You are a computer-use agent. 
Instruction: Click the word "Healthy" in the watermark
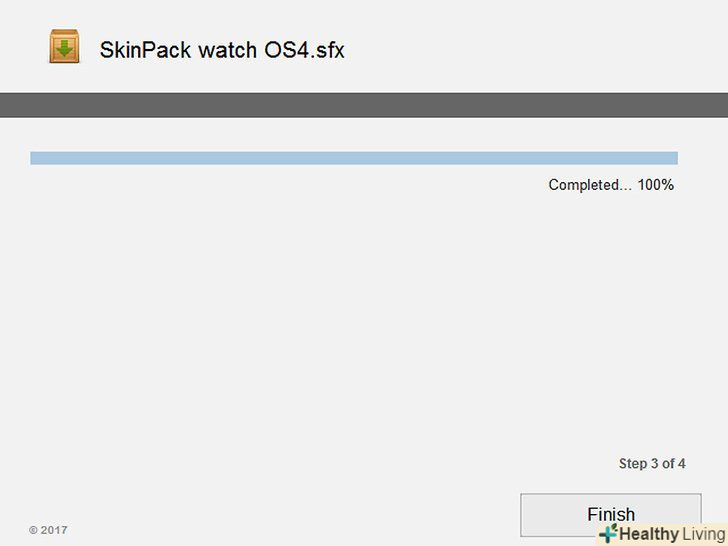(650, 534)
